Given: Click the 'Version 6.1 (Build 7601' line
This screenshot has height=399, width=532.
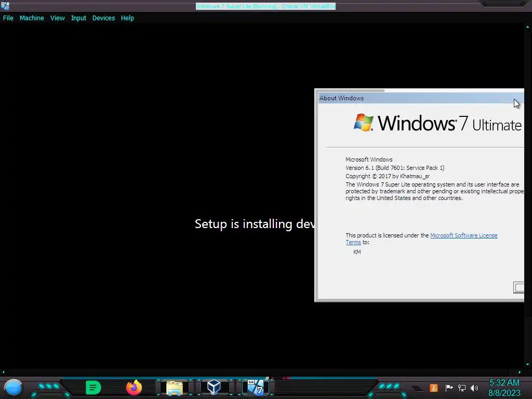Looking at the screenshot, I should pos(395,168).
